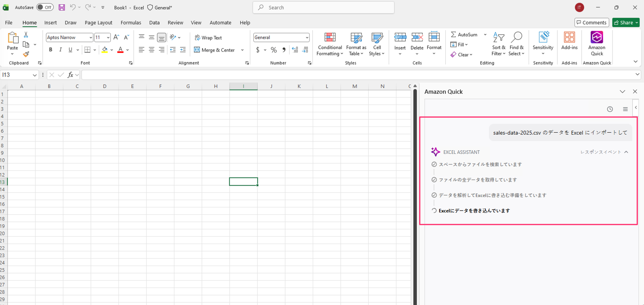Apply Percent Style to the cell

[x=274, y=50]
